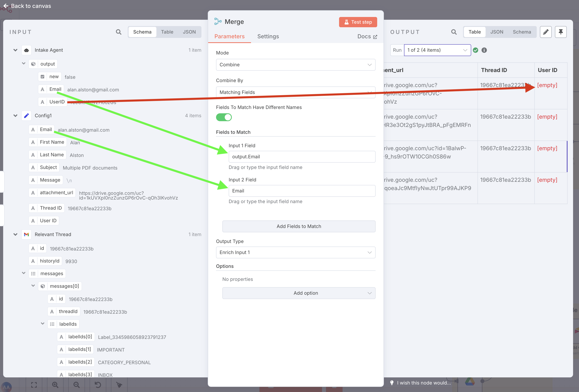The image size is (579, 392).
Task: Open the Mode dropdown showing Combine
Action: tap(295, 65)
